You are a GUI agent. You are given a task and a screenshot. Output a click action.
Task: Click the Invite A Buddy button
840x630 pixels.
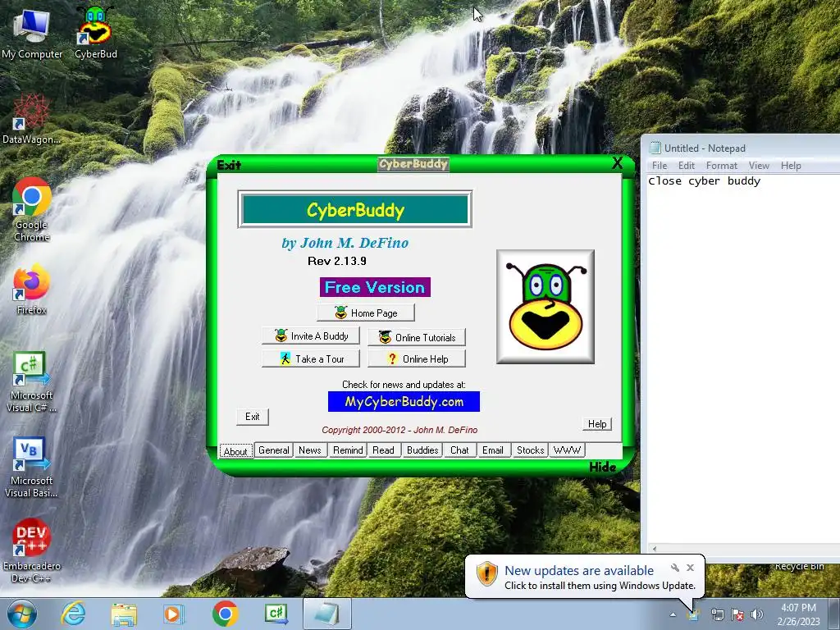point(311,336)
